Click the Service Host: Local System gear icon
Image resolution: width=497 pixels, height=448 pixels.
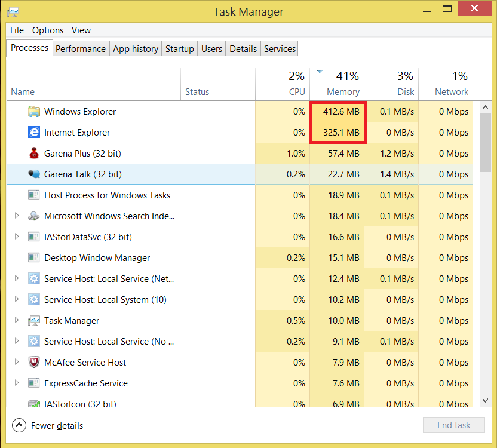34,300
